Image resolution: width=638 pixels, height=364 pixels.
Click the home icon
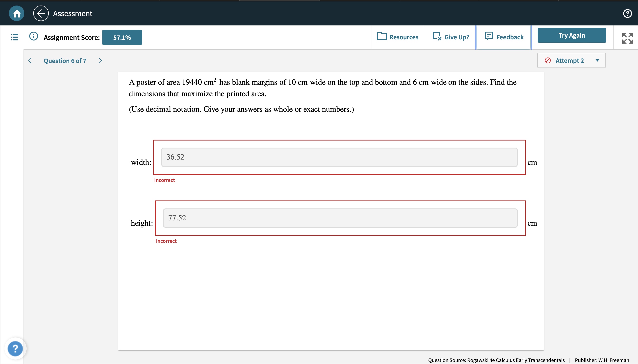pos(17,13)
